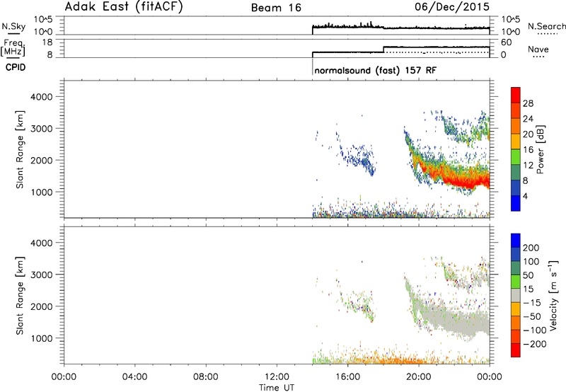
Task: Pick the red bottom Velocity swatch below -200
Action: click(x=516, y=350)
